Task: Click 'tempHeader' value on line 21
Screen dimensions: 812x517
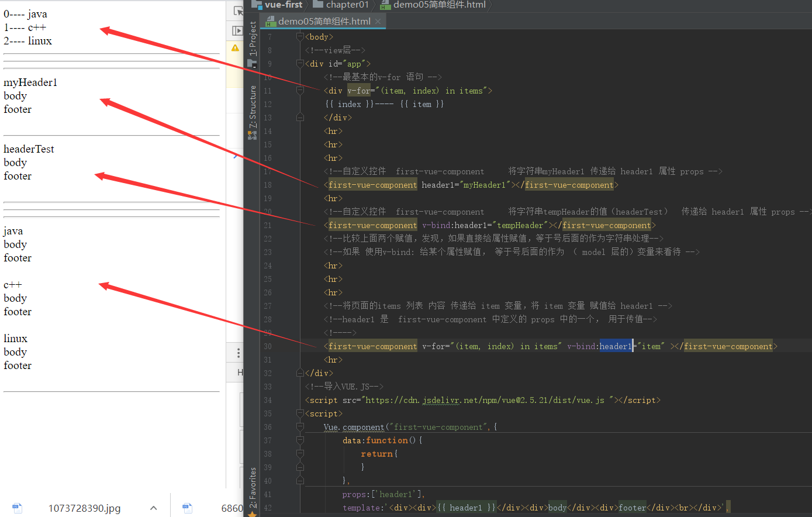Action: coord(520,225)
